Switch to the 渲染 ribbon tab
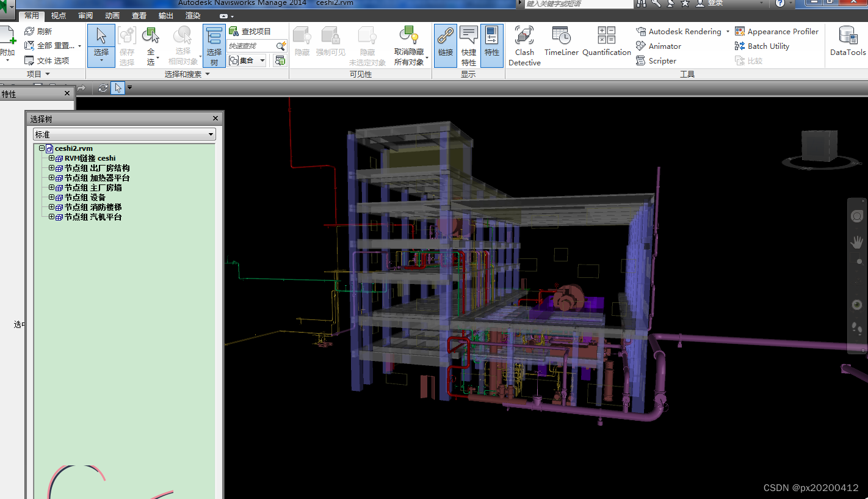 point(193,15)
